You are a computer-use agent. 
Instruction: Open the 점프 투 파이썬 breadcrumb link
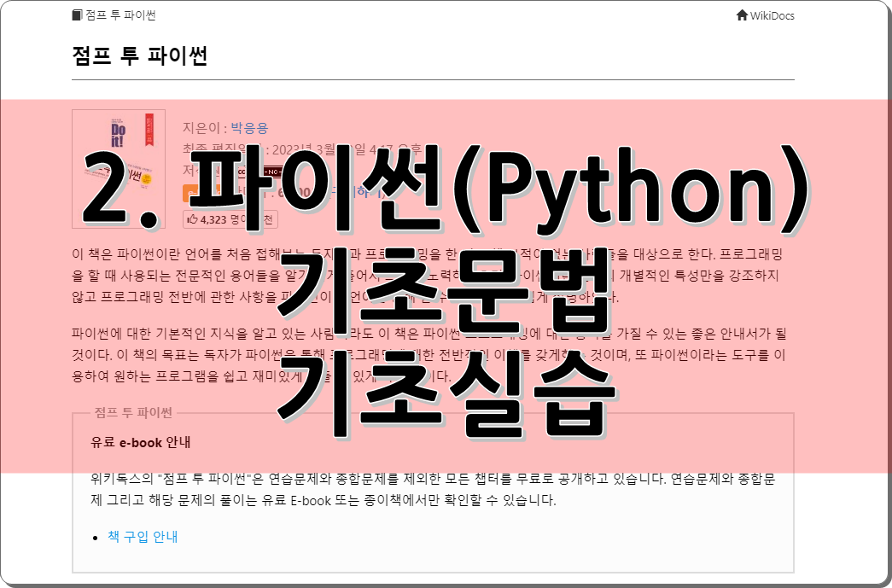click(120, 15)
